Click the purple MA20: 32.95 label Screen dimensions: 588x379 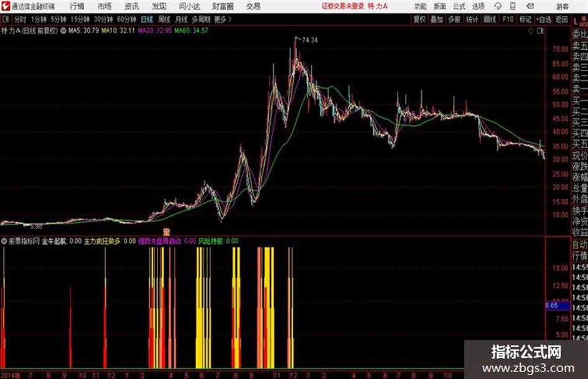[154, 30]
